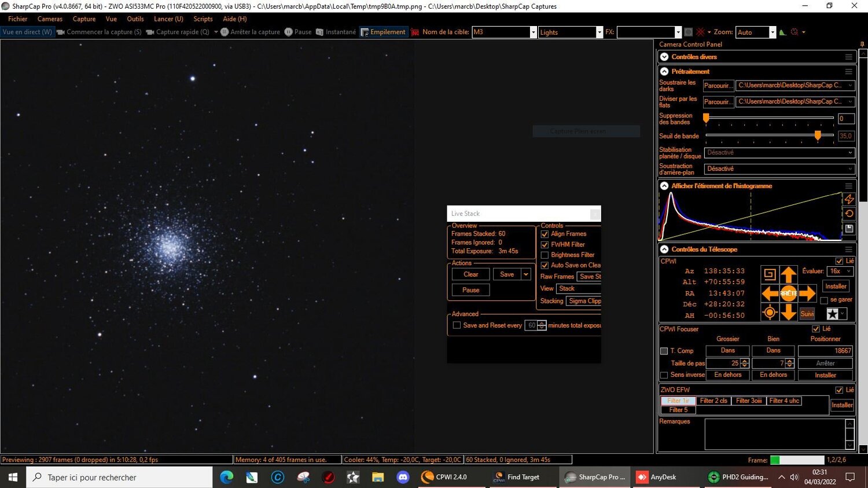The image size is (868, 488).
Task: Click the Remarques notes text field
Action: [x=775, y=434]
